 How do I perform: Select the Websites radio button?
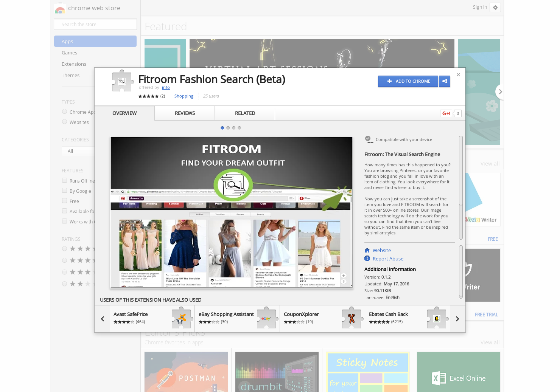point(64,121)
